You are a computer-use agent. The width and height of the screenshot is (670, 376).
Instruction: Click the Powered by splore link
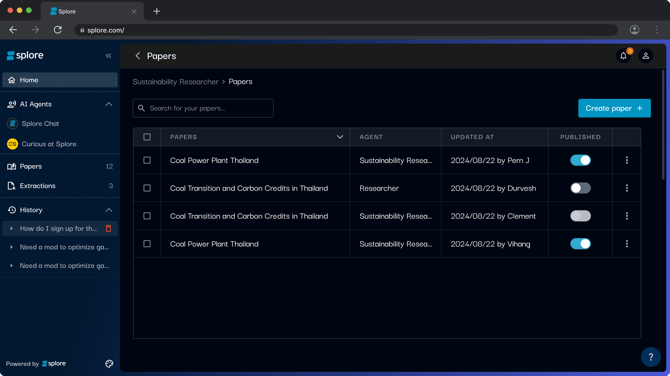pyautogui.click(x=36, y=364)
